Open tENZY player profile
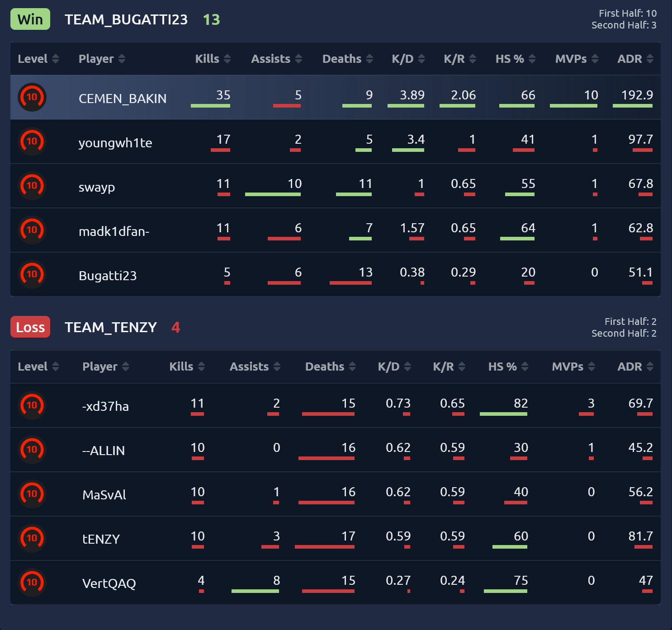 (x=101, y=539)
